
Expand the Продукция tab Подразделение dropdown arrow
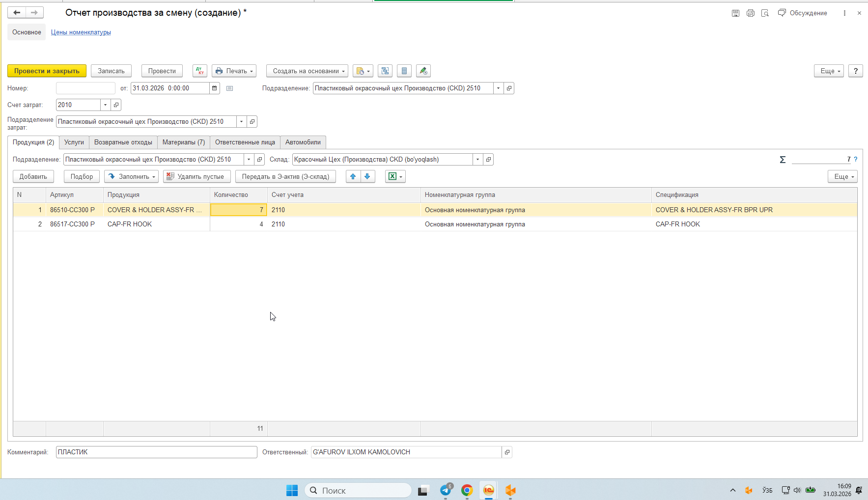coord(249,160)
